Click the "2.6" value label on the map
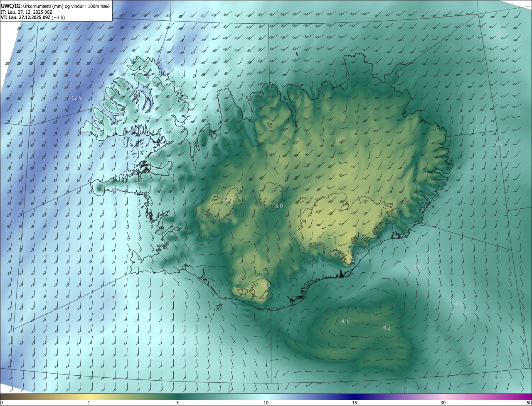The image size is (532, 406). pyautogui.click(x=229, y=200)
